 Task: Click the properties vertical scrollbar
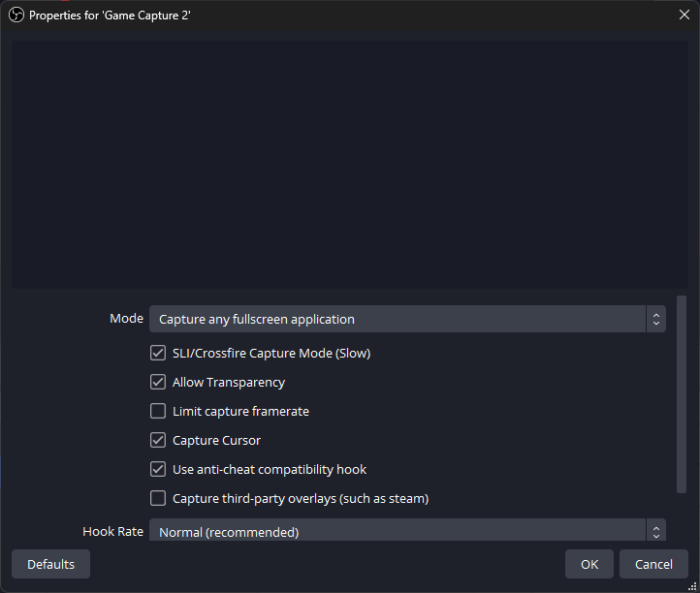pyautogui.click(x=682, y=394)
